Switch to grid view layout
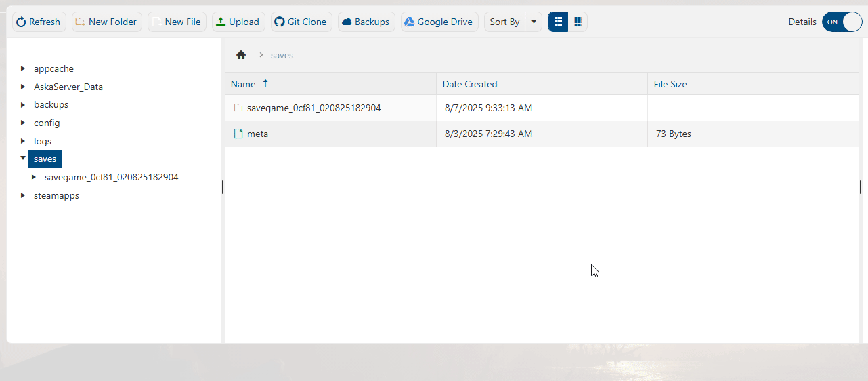Viewport: 868px width, 381px height. (578, 22)
